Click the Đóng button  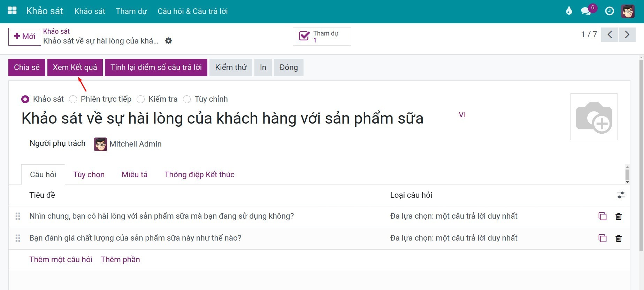click(289, 67)
